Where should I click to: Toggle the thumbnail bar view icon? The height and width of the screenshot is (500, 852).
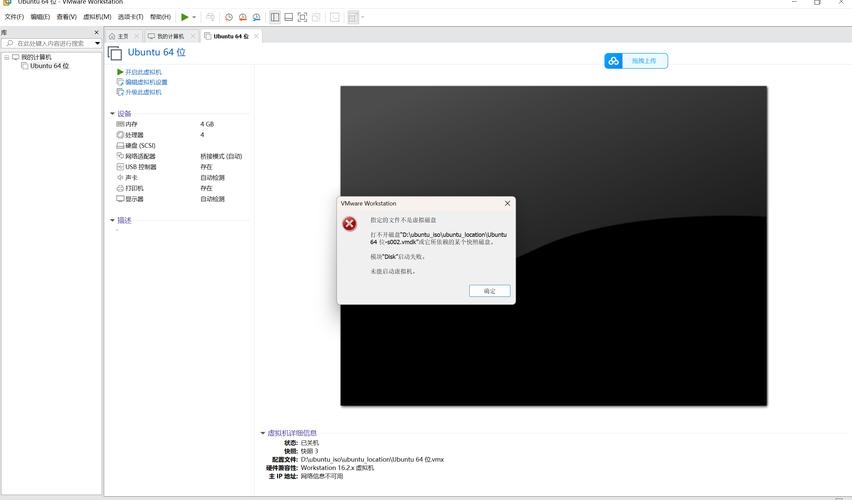(x=289, y=17)
